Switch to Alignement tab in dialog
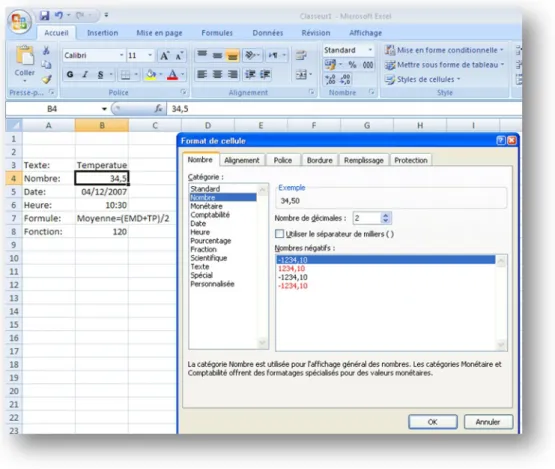 (x=242, y=160)
